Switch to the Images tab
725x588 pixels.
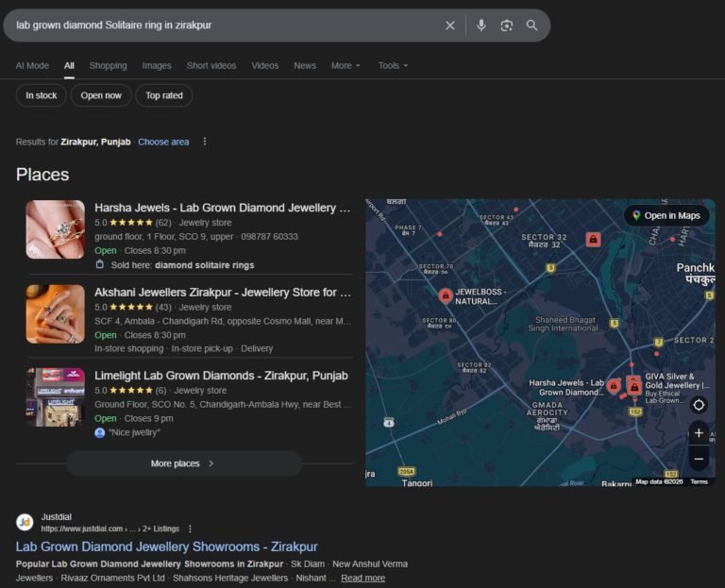click(x=157, y=66)
